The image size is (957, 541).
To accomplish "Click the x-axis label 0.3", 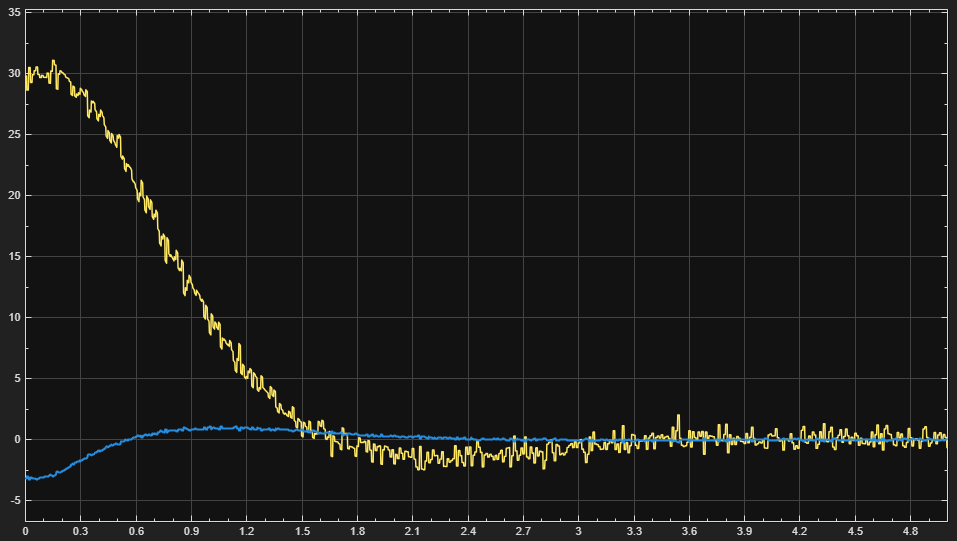I will [x=81, y=531].
